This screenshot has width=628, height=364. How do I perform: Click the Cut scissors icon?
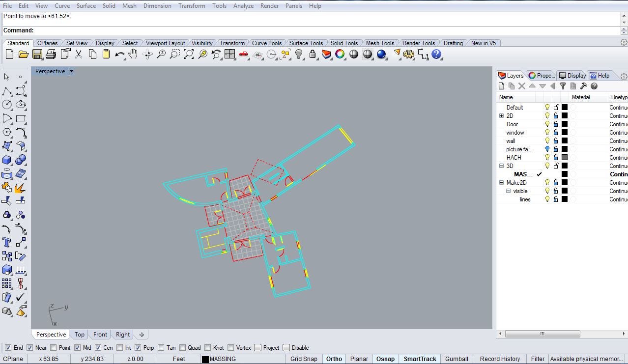79,55
